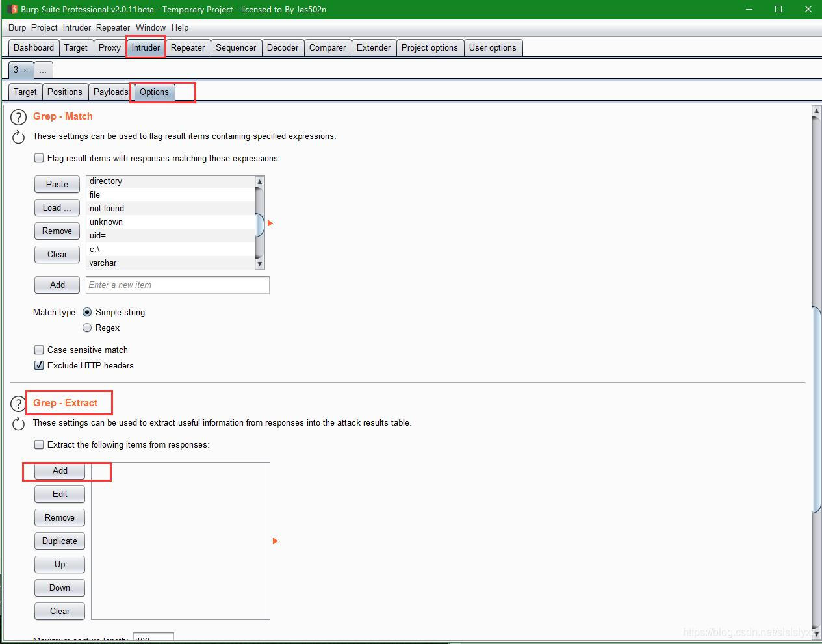Click Duplicate button in Grep Extract
The height and width of the screenshot is (644, 822).
click(x=60, y=541)
